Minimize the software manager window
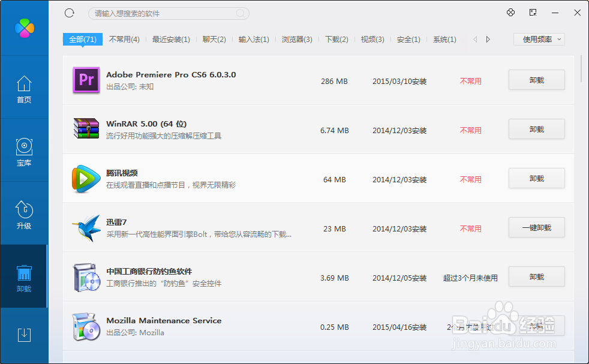The height and width of the screenshot is (364, 589). [555, 13]
